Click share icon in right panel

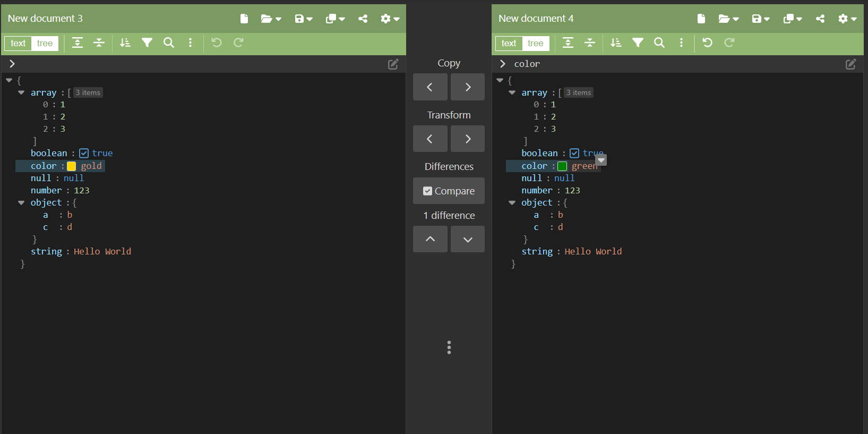point(820,19)
